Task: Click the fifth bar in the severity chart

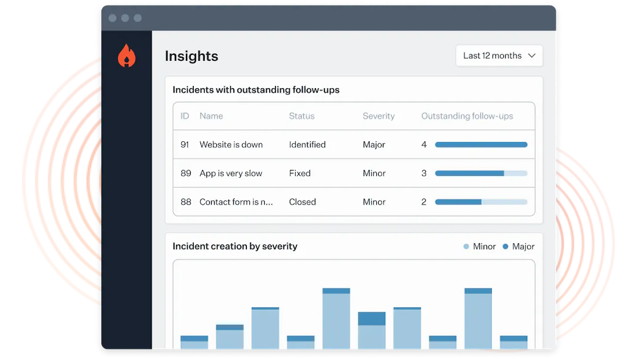Action: [x=336, y=318]
